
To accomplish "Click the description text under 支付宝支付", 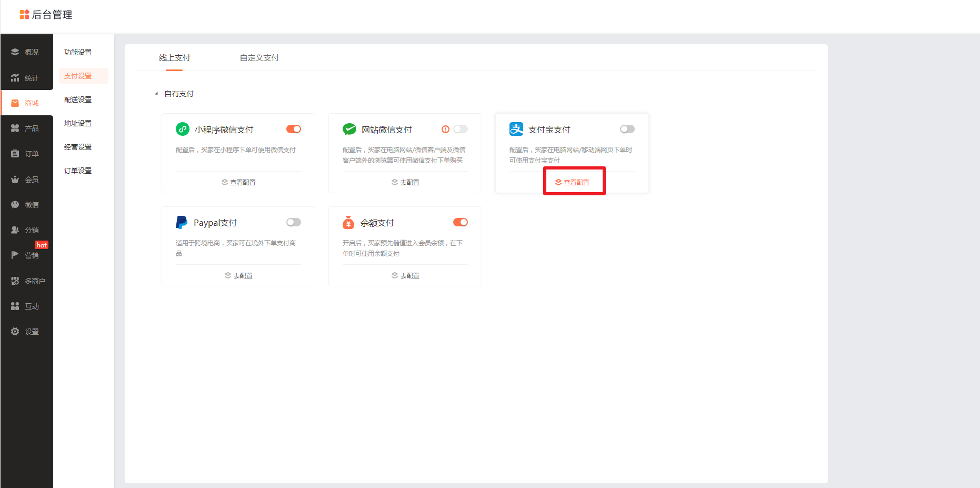I will pyautogui.click(x=571, y=155).
